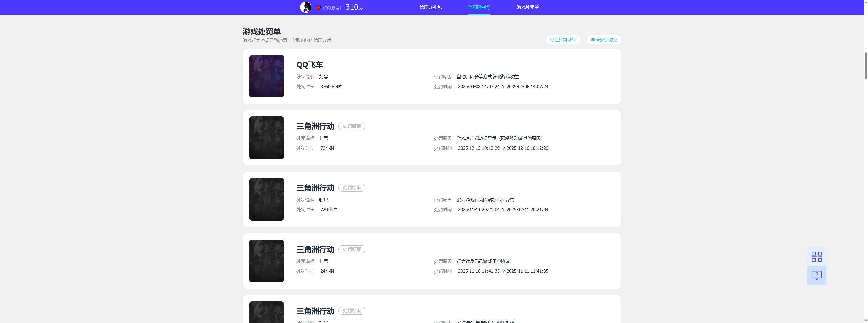Click thumbnail of the 72小时 三角洲行动 card

266,138
